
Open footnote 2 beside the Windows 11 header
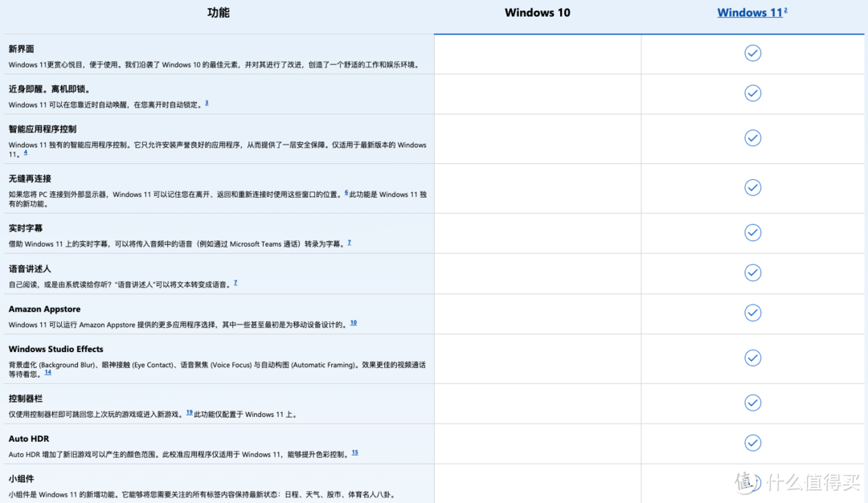pyautogui.click(x=785, y=10)
